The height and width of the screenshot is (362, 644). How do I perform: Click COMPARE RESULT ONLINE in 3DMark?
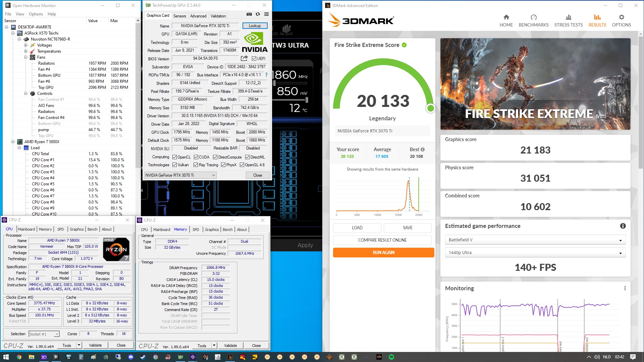tap(382, 240)
